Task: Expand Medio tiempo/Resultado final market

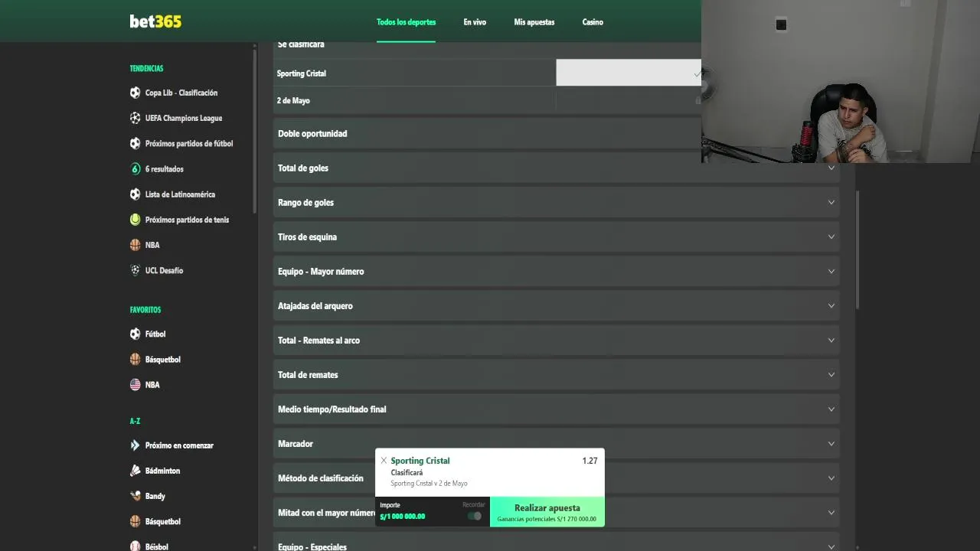Action: [556, 409]
